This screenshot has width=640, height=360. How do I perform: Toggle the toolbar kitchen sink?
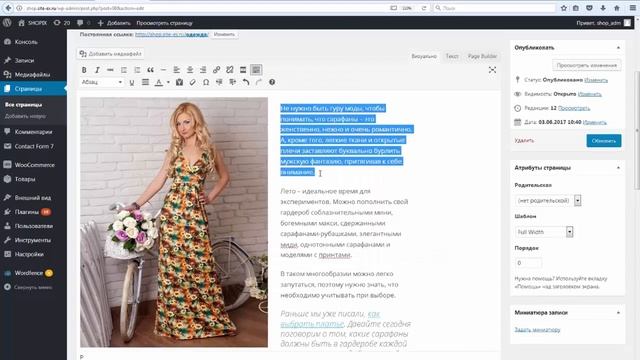pos(256,70)
